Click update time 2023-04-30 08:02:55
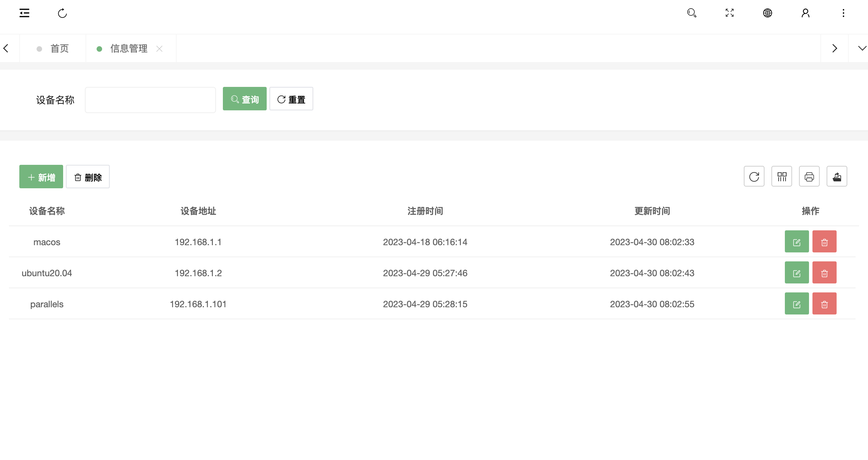The image size is (868, 460). pyautogui.click(x=652, y=304)
